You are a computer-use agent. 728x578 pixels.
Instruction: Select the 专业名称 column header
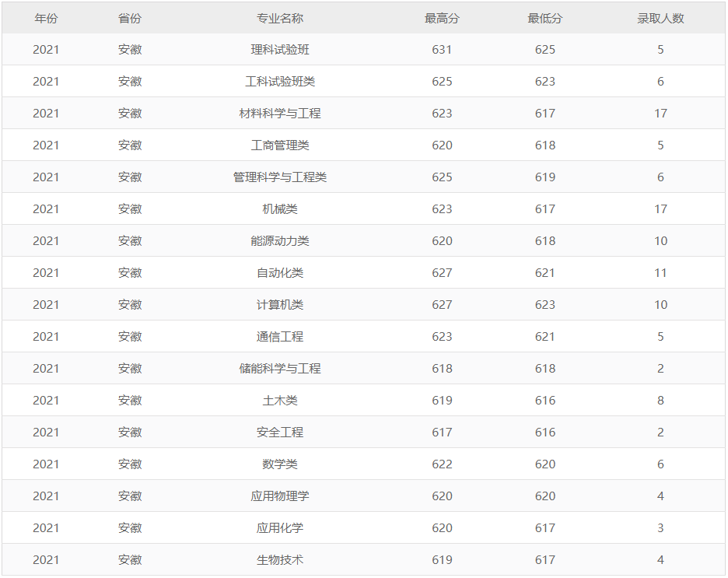tap(280, 18)
